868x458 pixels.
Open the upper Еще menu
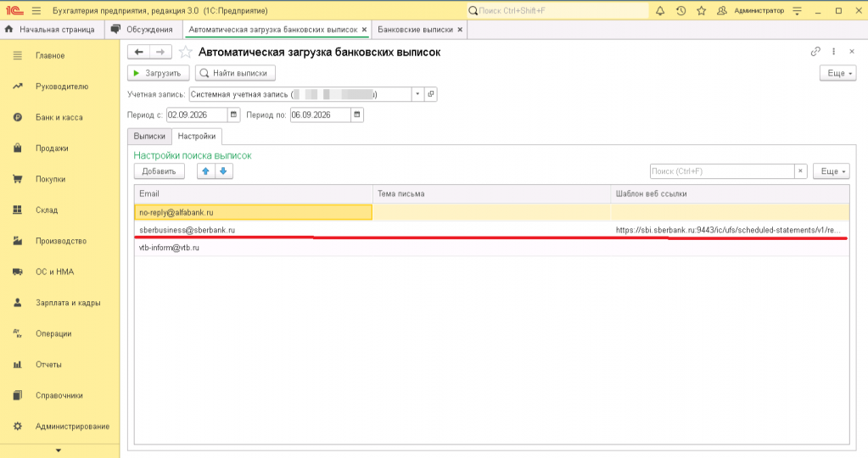pos(838,73)
